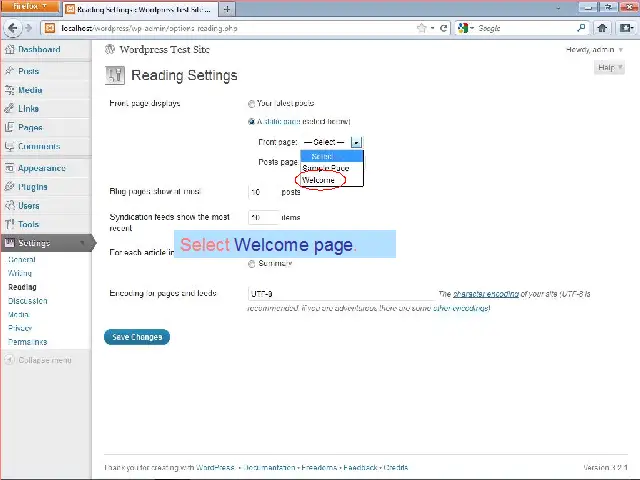Screen dimensions: 640x480
Task: Open the Comments menu
Action: [39, 146]
